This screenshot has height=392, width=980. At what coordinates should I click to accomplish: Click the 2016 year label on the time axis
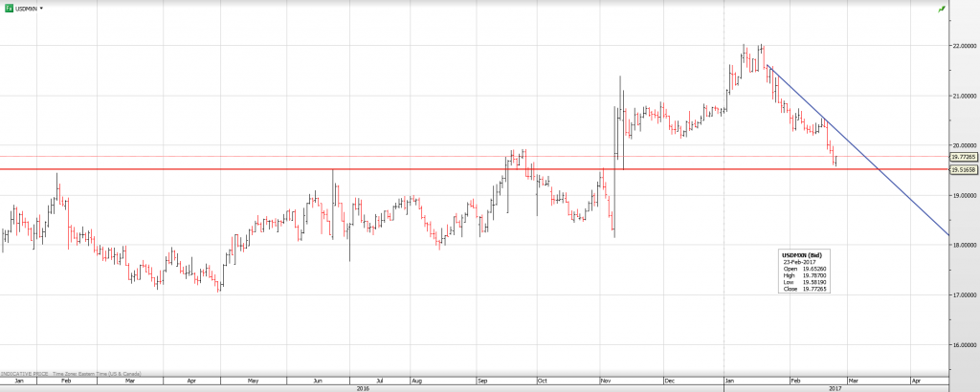click(363, 387)
